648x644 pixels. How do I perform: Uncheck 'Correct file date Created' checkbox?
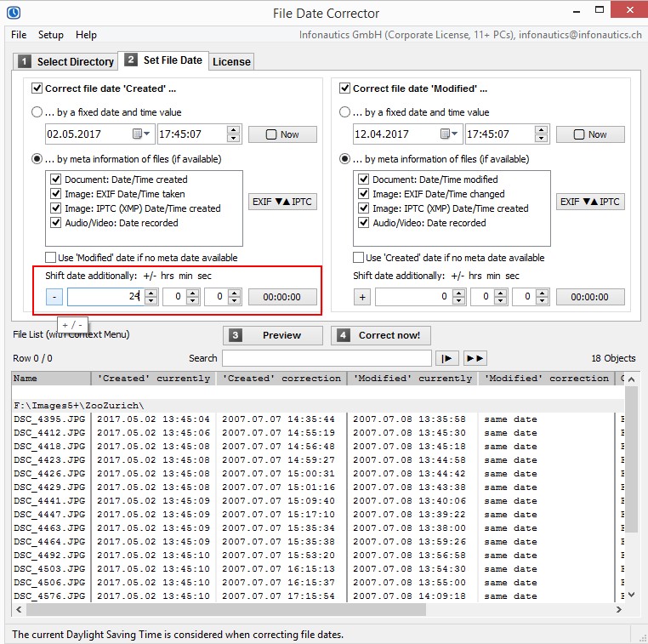coord(37,88)
